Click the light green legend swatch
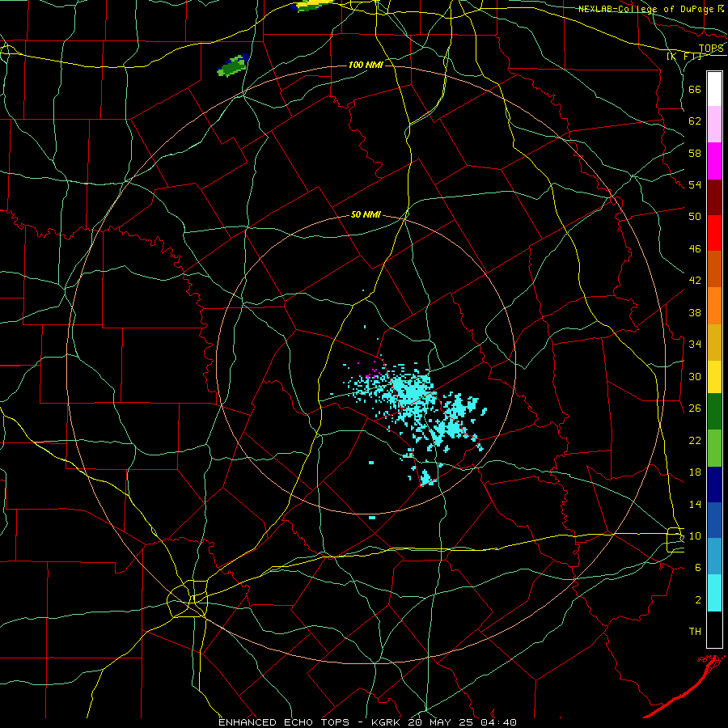Image resolution: width=728 pixels, height=728 pixels. [x=714, y=448]
